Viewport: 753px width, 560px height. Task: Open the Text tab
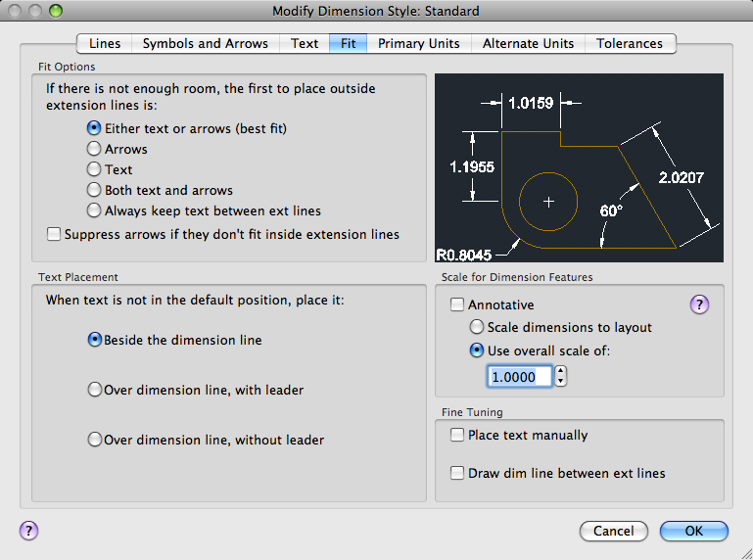pos(305,43)
